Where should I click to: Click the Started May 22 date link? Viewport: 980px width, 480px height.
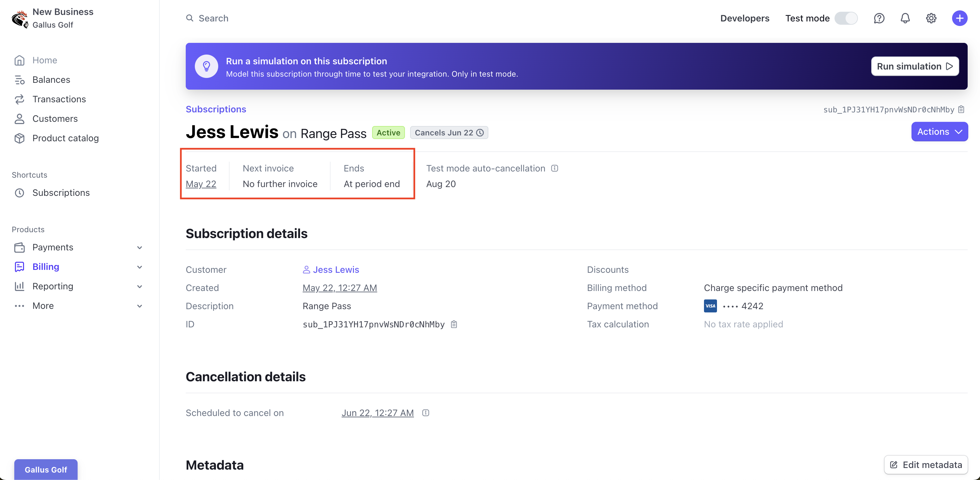coord(201,184)
